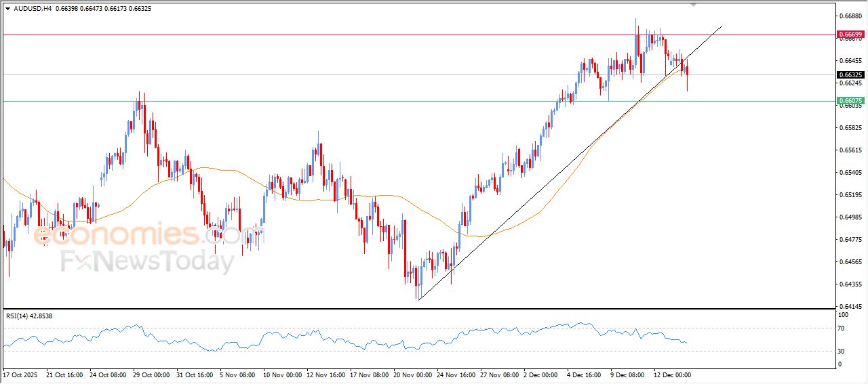Viewport: 868px width, 384px height.
Task: Select the green horizontal support line
Action: (339, 101)
